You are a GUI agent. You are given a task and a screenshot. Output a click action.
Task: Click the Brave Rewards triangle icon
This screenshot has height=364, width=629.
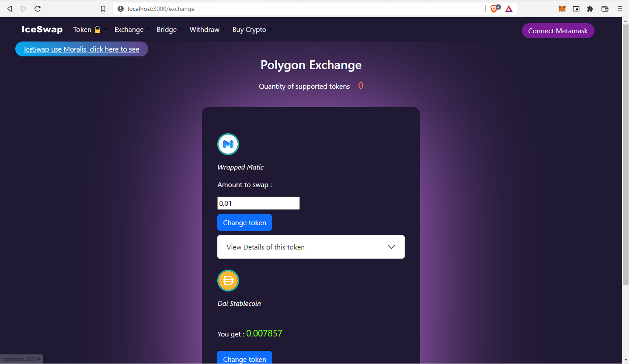coord(509,9)
